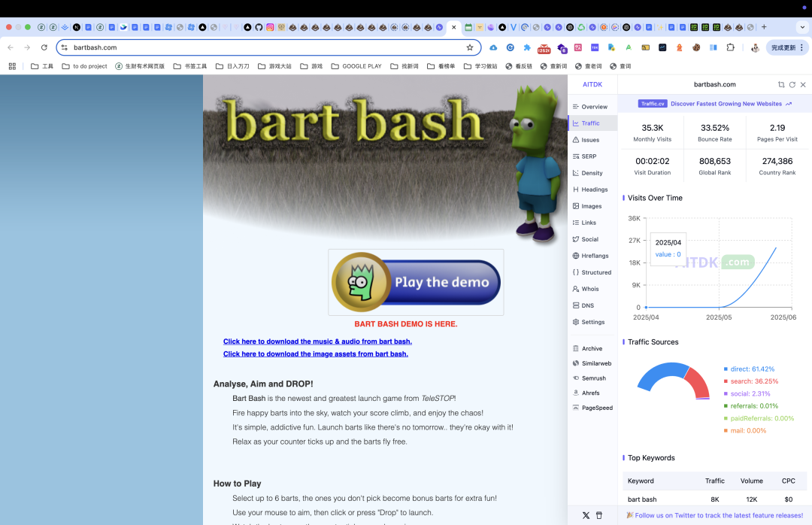812x525 pixels.
Task: Click the search: 36.25% legend entry
Action: [751, 381]
